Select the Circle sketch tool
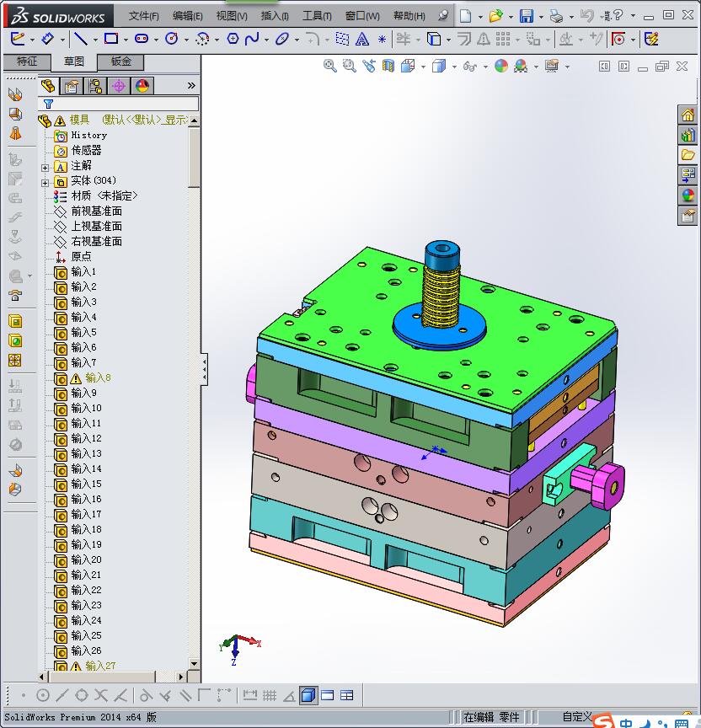Viewport: 701px width, 728px height. tap(172, 39)
